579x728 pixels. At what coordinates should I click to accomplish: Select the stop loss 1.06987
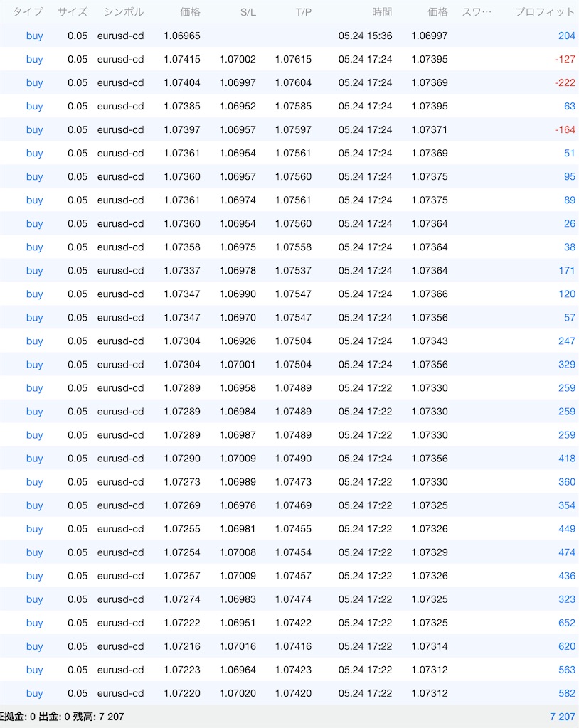[238, 435]
